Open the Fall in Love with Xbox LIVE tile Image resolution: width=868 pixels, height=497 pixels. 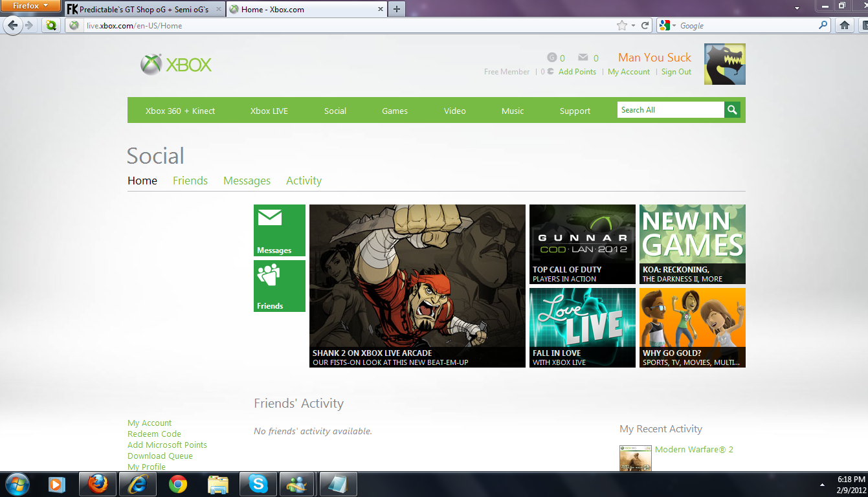coord(583,327)
